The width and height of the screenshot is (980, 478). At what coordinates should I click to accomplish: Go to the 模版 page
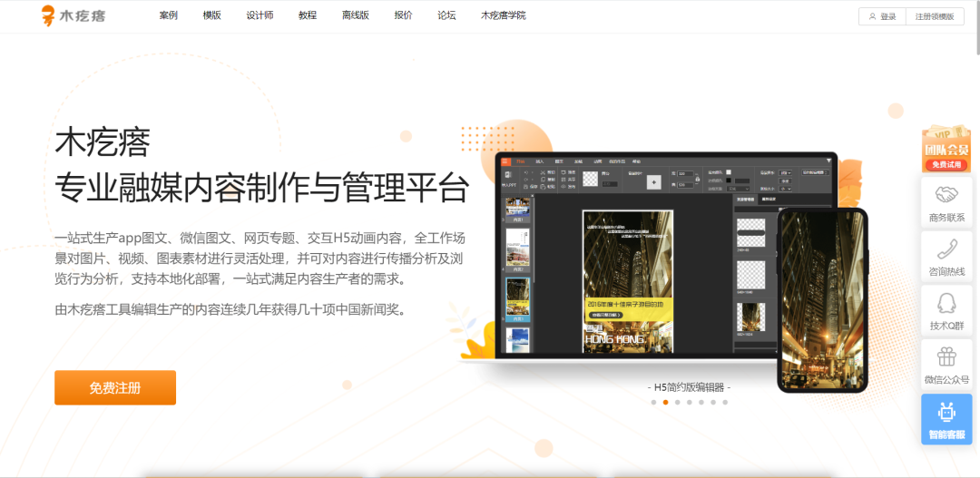coord(211,15)
